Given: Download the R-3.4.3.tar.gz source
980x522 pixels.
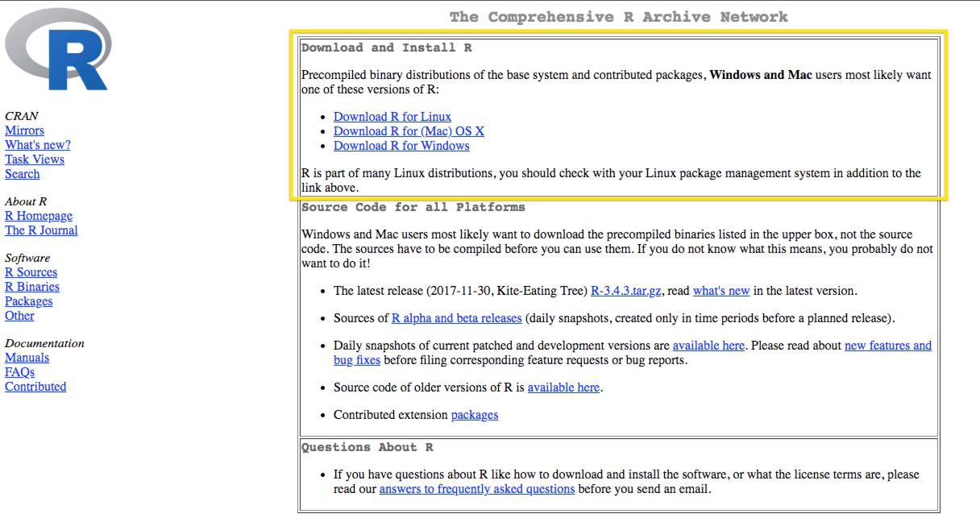Looking at the screenshot, I should coord(626,291).
